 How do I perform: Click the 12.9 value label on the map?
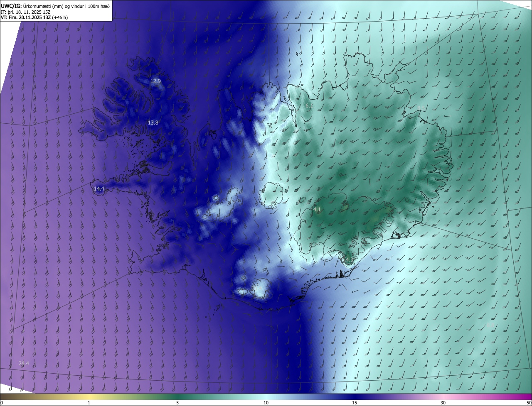pyautogui.click(x=155, y=81)
